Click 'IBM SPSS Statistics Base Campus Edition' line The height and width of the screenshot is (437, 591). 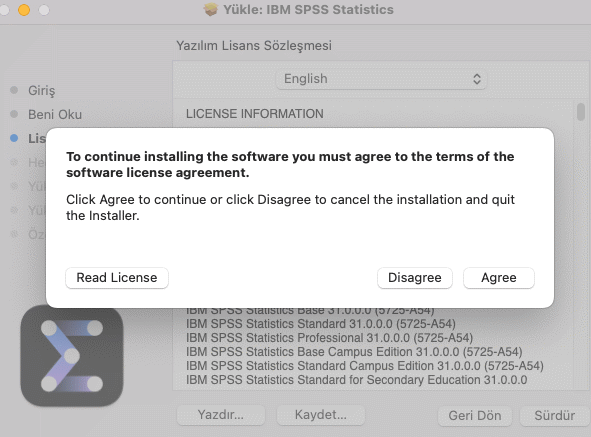[x=354, y=352]
